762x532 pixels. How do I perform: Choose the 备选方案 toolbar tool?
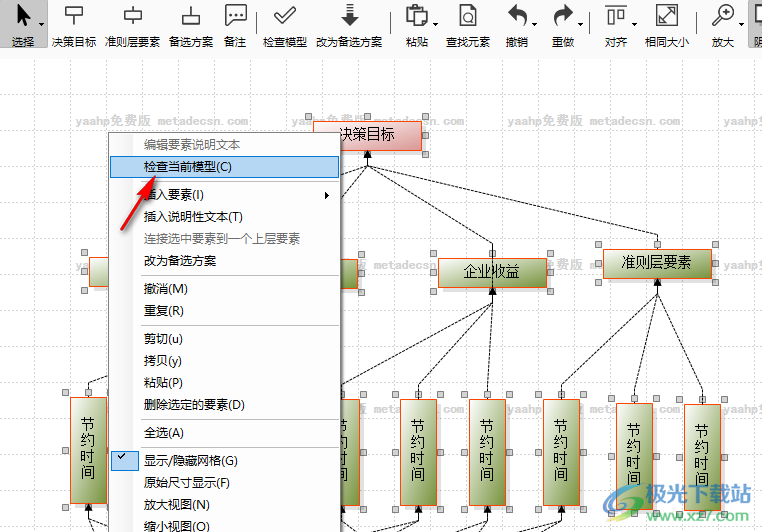(x=191, y=24)
